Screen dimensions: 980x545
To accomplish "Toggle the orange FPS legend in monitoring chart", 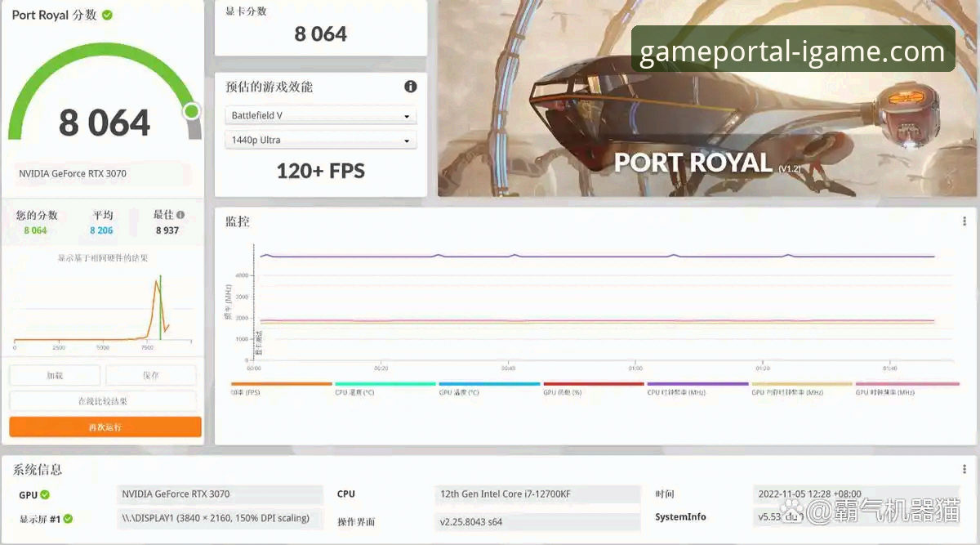I will pyautogui.click(x=282, y=384).
